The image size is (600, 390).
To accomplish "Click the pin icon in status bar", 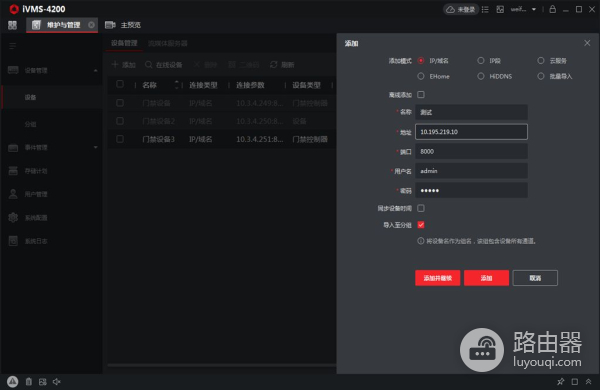I will pos(561,382).
